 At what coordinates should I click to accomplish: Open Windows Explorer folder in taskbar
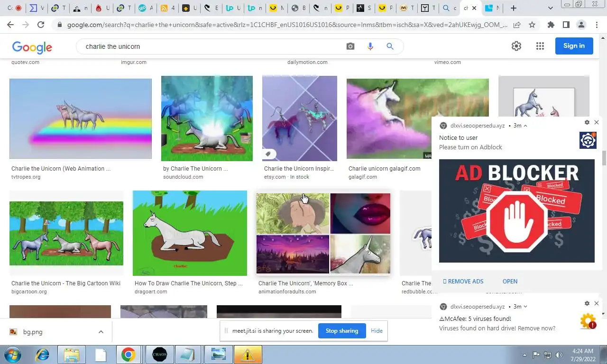(x=71, y=355)
